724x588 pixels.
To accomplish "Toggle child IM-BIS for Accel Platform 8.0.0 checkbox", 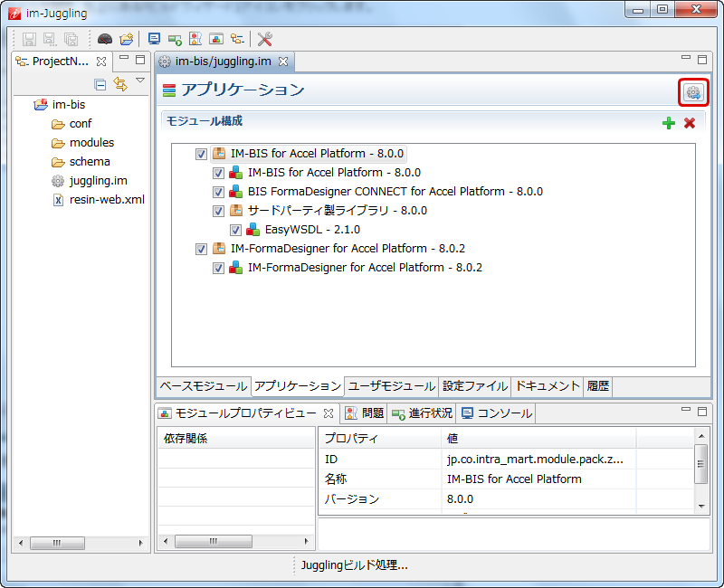I will 218,173.
